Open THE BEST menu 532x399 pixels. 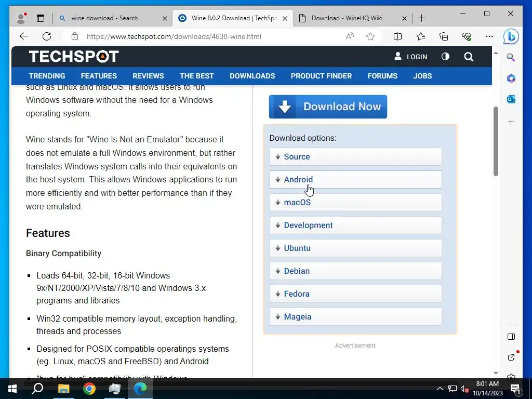click(197, 76)
